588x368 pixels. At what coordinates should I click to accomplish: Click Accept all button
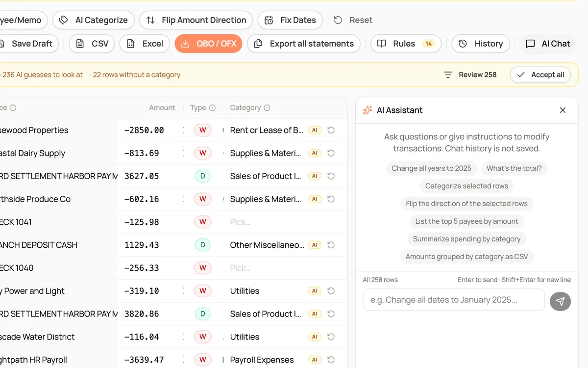click(540, 75)
